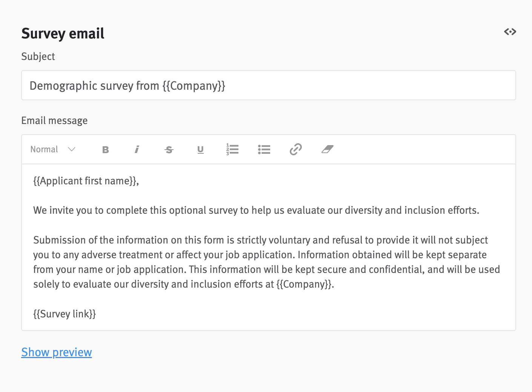
Task: Open the code view with the angle-brackets icon
Action: (510, 32)
